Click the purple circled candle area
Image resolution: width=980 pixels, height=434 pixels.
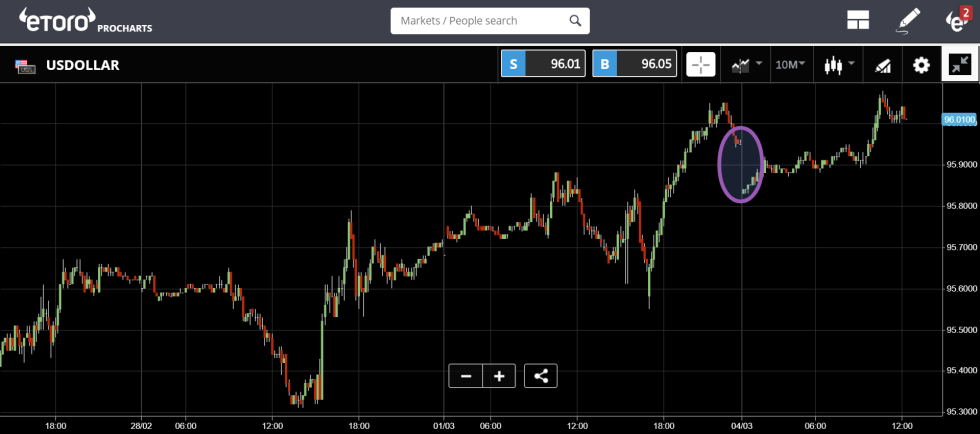pos(741,164)
